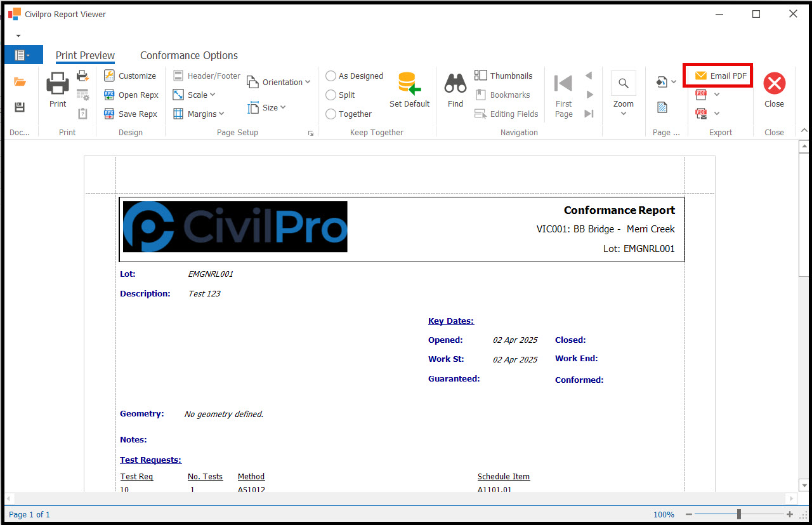Click the horizontal scrollbar right arrow
This screenshot has width=812, height=525.
point(791,498)
